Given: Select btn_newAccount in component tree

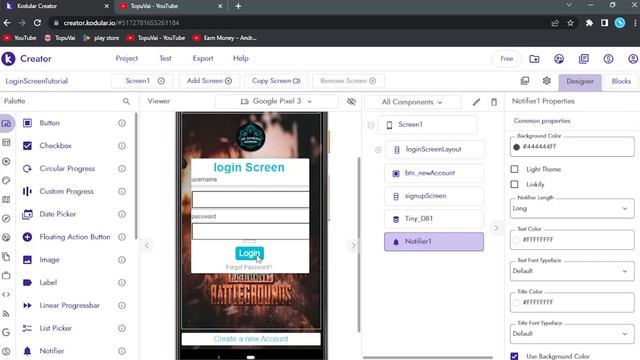Looking at the screenshot, I should pos(434,173).
